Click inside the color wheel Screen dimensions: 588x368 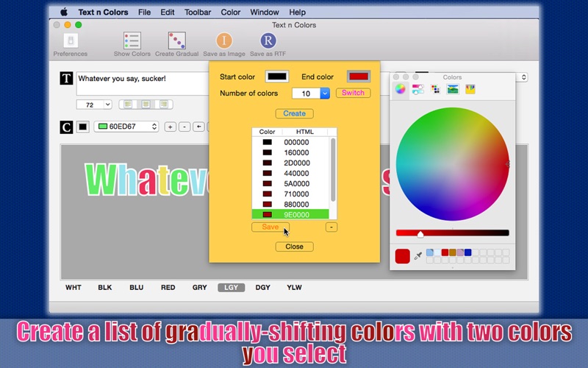click(x=453, y=164)
